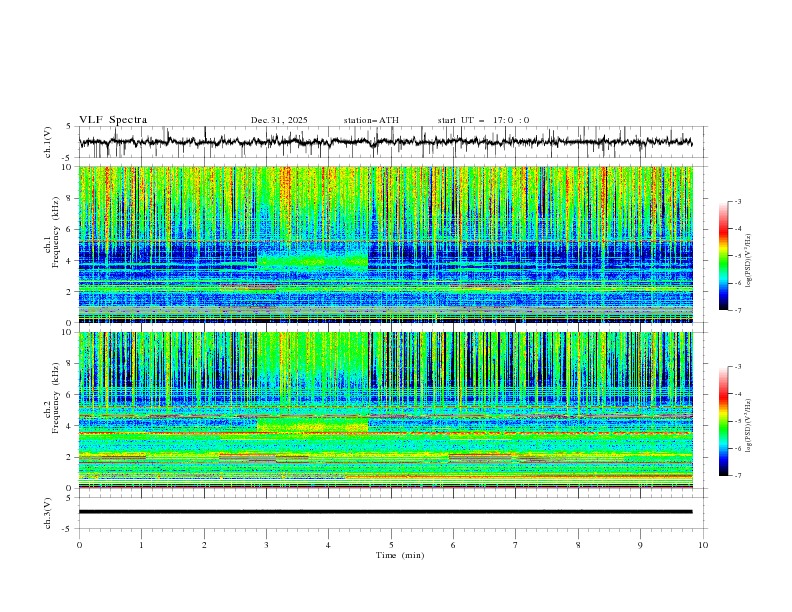Select the 5 minute tick on time axis
The image size is (792, 612).
coord(391,545)
